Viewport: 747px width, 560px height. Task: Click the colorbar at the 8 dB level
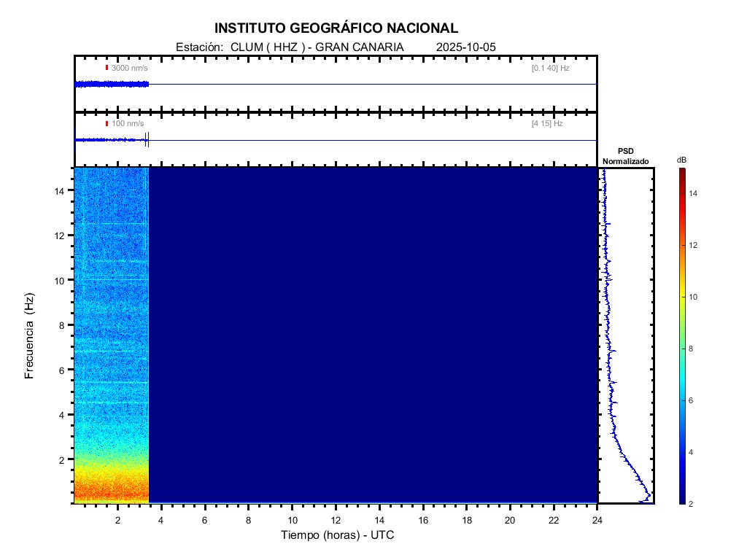(681, 349)
